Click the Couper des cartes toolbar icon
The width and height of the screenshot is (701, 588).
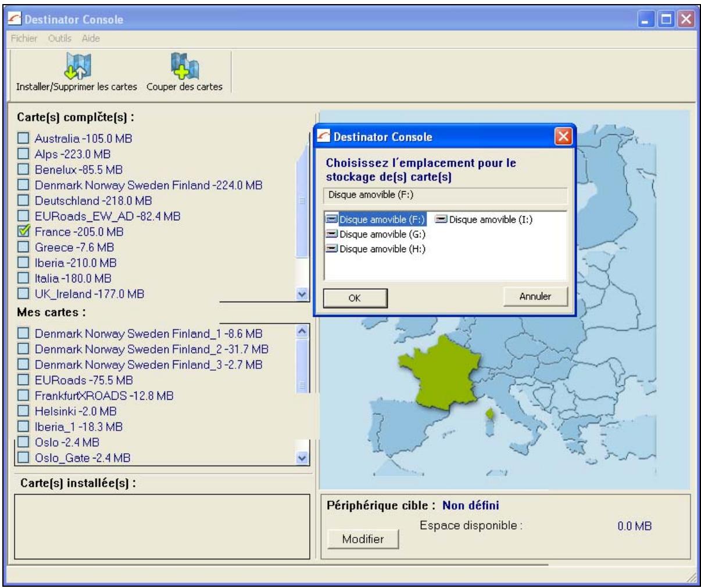(185, 66)
